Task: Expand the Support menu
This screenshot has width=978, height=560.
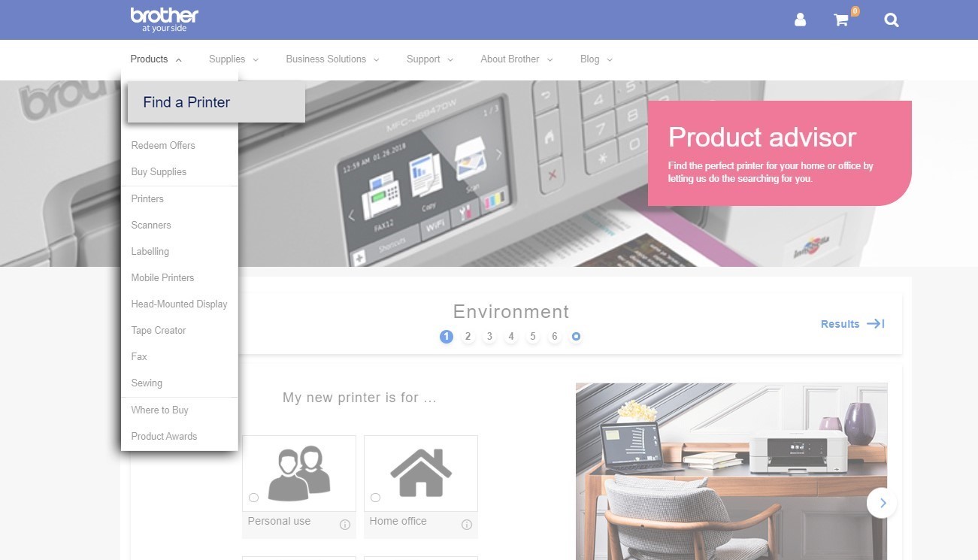Action: point(430,59)
